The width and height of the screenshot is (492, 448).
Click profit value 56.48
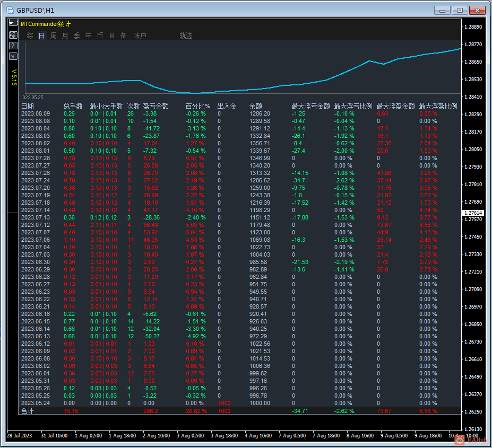click(x=151, y=225)
